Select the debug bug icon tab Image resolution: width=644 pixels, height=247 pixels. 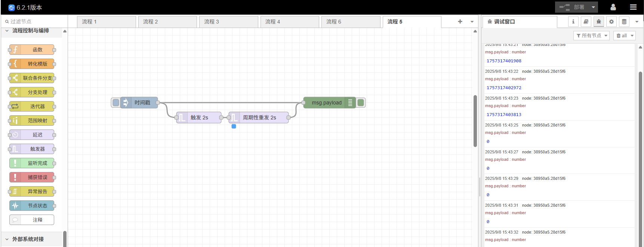598,22
